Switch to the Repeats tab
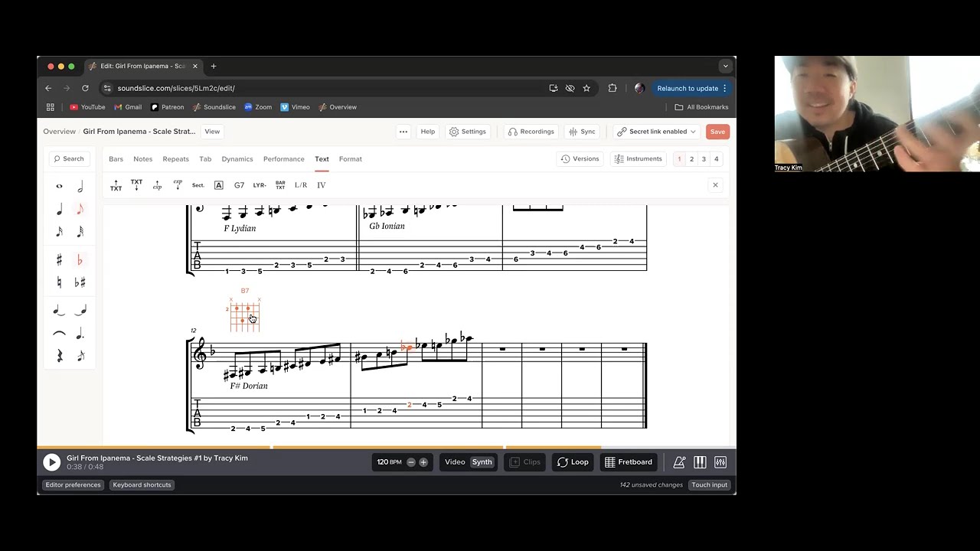Image resolution: width=980 pixels, height=551 pixels. pyautogui.click(x=175, y=159)
